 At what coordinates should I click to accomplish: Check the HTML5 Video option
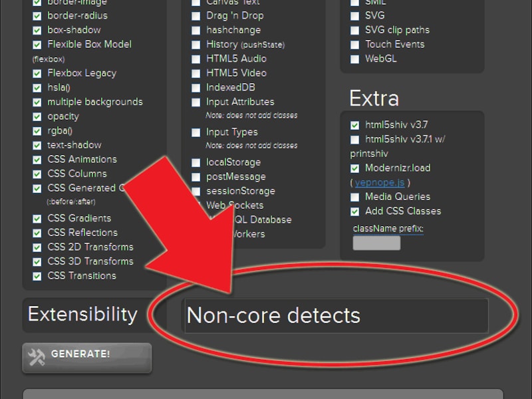[196, 72]
